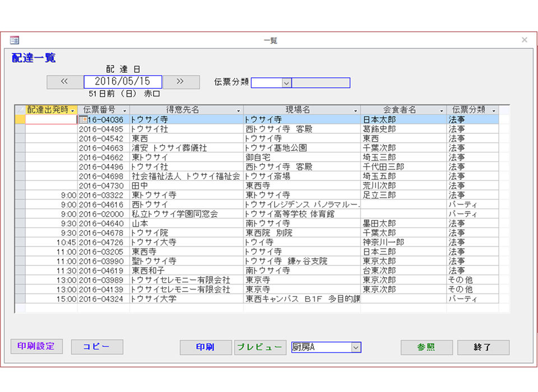Click the 参照 button
Screen dimensions: 538x392
point(426,347)
